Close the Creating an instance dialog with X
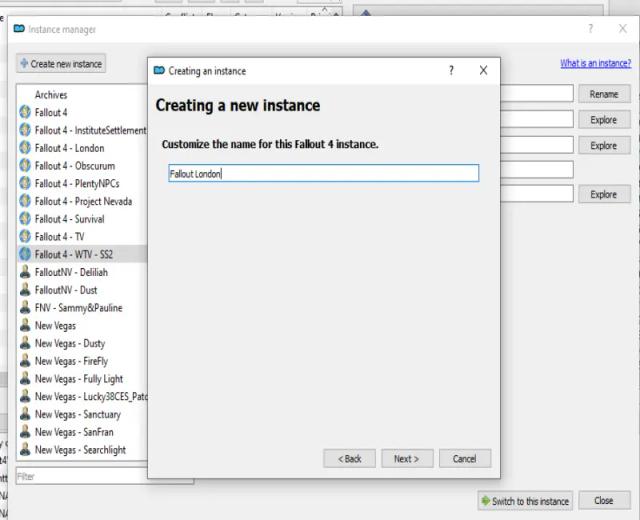The width and height of the screenshot is (640, 520). [x=483, y=71]
